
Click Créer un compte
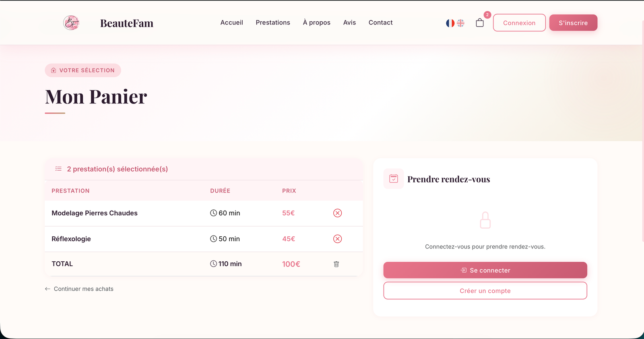pyautogui.click(x=485, y=290)
